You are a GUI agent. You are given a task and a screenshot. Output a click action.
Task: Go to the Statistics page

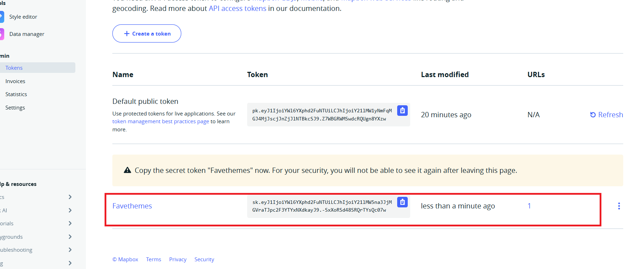[x=16, y=94]
